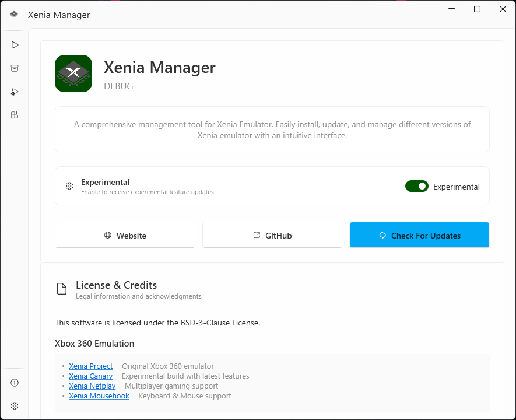Viewport: 516px width, 420px height.
Task: Click the 'Enable to receive experimental feature updates' text
Action: point(148,192)
